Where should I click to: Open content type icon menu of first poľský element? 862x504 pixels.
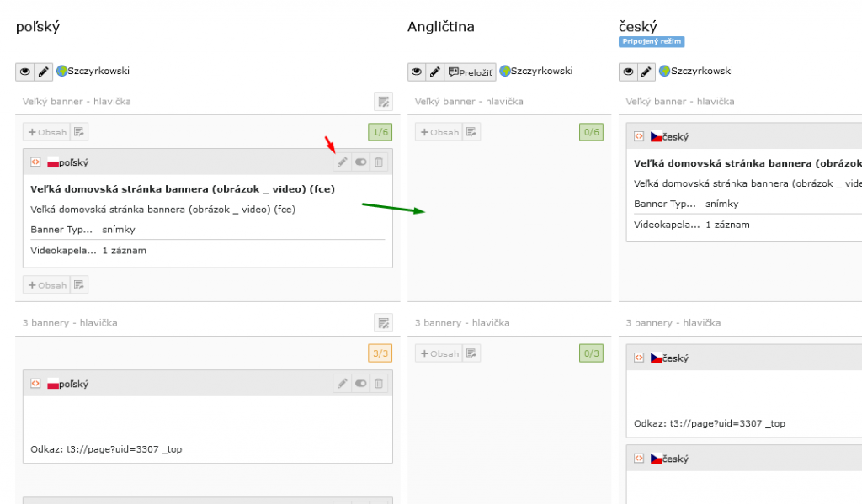35,162
